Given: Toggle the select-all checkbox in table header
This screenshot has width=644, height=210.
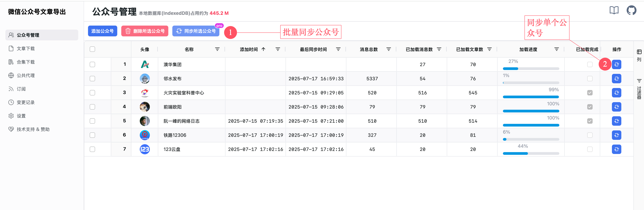Looking at the screenshot, I should [92, 49].
